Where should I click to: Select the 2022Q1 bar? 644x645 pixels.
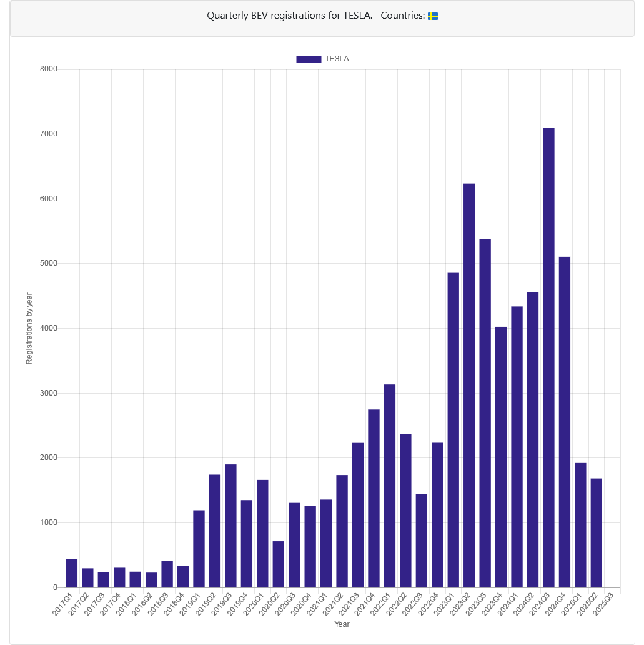tap(390, 486)
